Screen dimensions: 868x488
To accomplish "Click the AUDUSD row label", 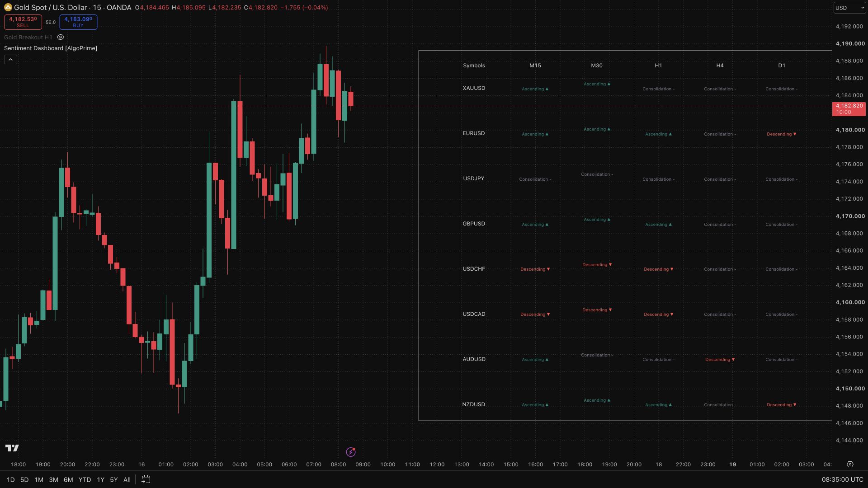I will 474,359.
